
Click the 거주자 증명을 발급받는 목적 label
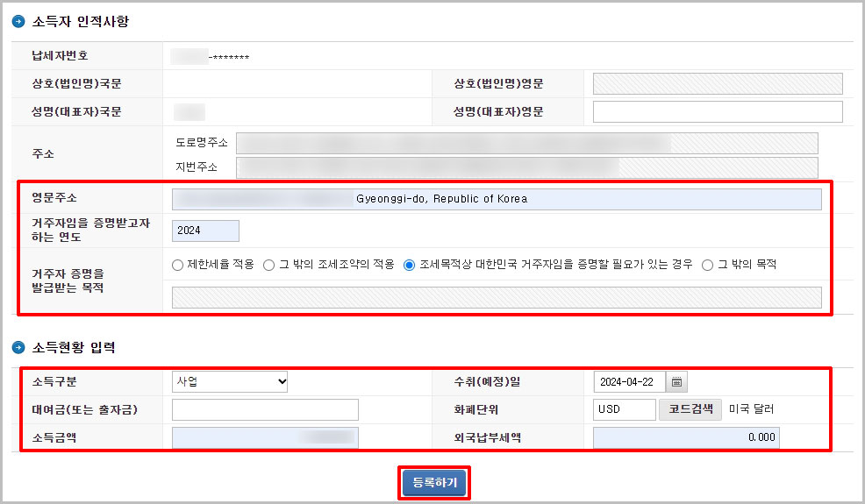(x=68, y=280)
